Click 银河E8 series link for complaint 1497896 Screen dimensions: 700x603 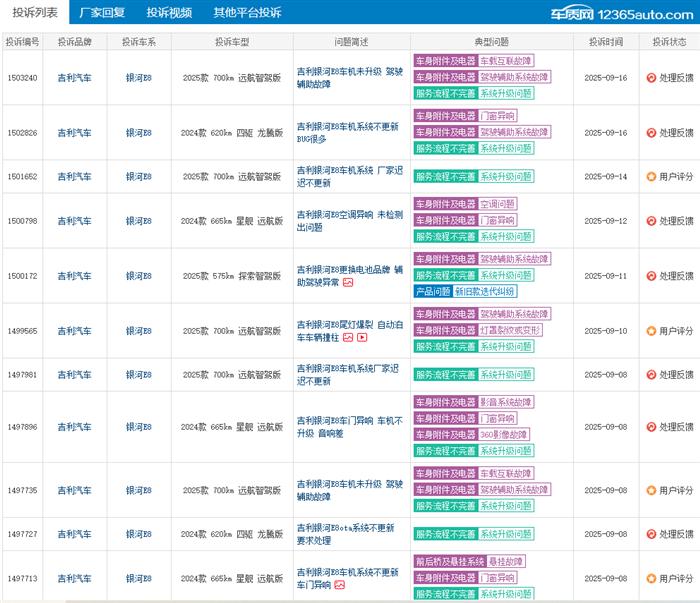tap(139, 427)
